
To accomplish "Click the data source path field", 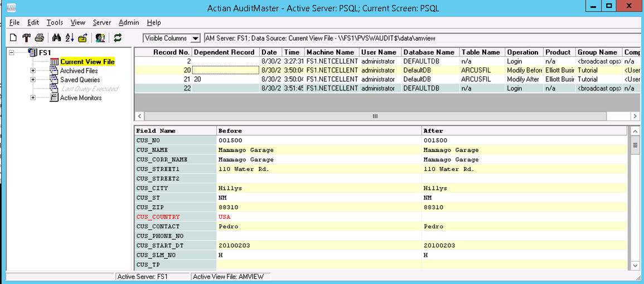I will point(422,38).
